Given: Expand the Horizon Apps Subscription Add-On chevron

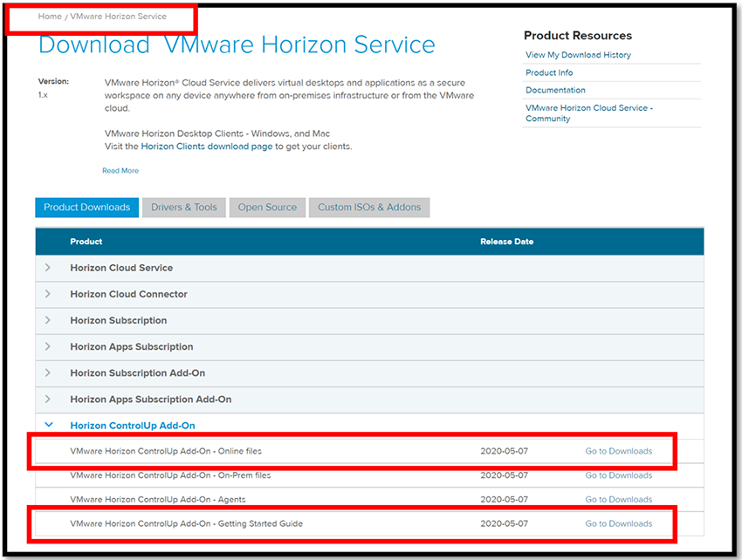Looking at the screenshot, I should tap(48, 400).
